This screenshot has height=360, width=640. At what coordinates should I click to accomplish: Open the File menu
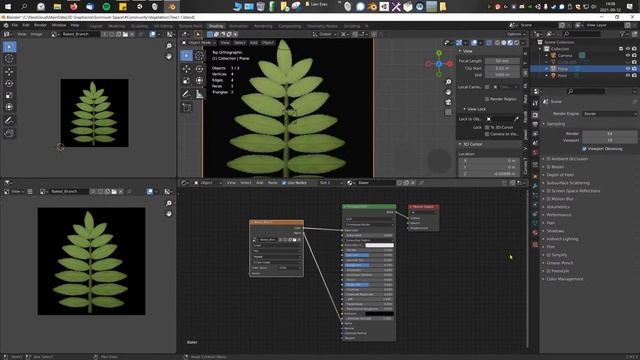(x=15, y=25)
